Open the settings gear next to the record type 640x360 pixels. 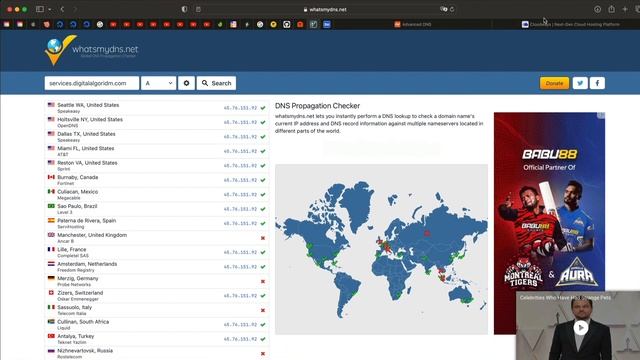pos(186,83)
